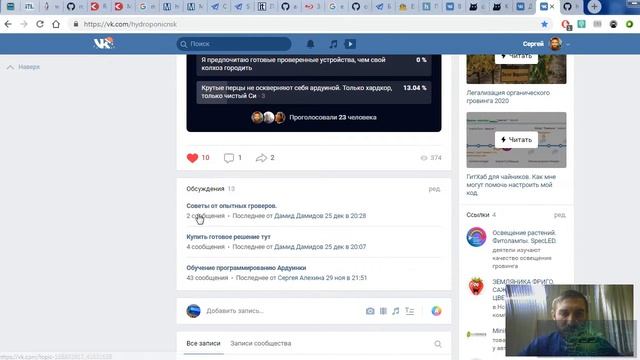Bookmark the page with the star icon
This screenshot has width=640, height=360.
point(544,24)
